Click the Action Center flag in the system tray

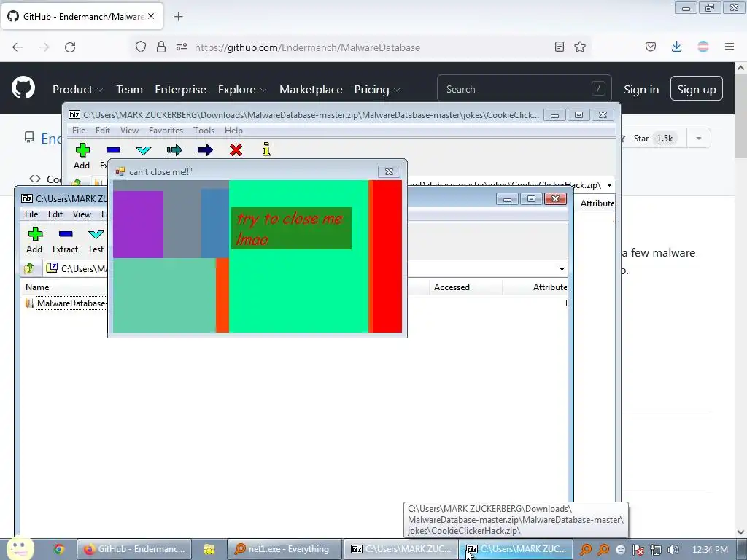point(638,550)
